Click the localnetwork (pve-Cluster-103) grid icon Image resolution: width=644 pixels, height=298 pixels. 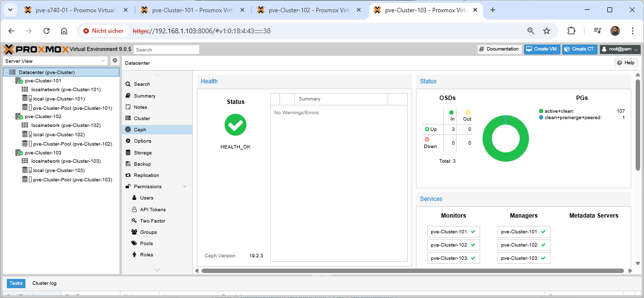pyautogui.click(x=25, y=161)
